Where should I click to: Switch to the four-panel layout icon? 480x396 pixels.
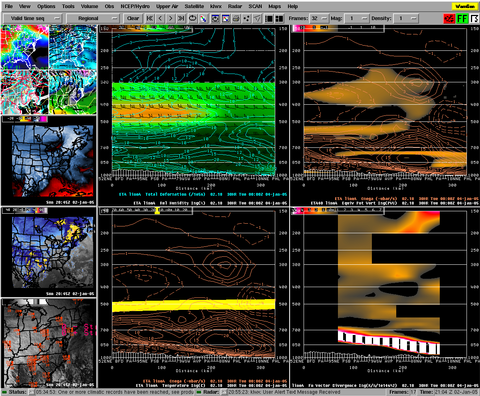[279, 18]
